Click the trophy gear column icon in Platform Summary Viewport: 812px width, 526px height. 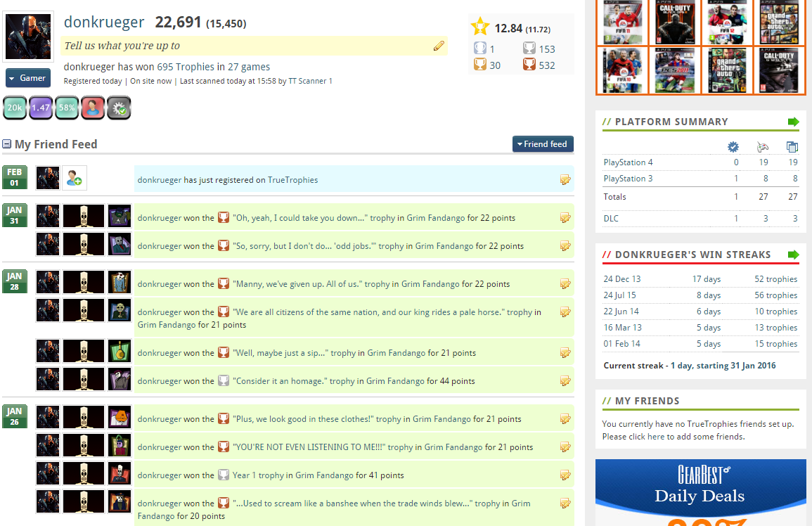[733, 147]
